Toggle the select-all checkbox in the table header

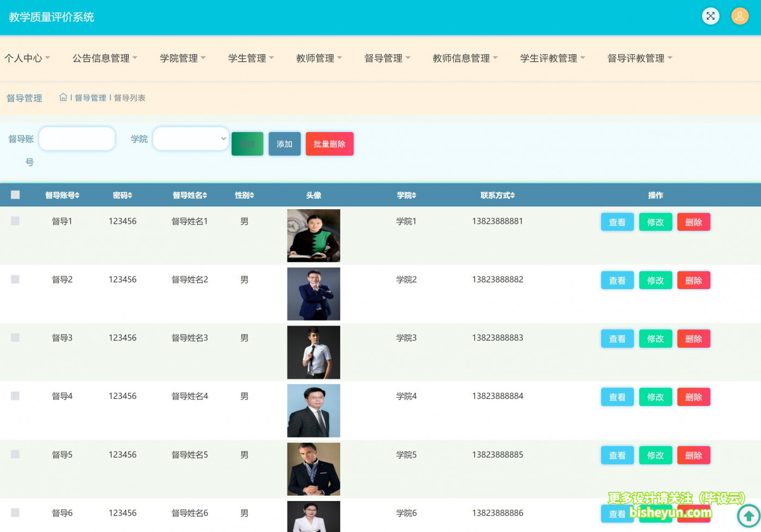coord(15,194)
